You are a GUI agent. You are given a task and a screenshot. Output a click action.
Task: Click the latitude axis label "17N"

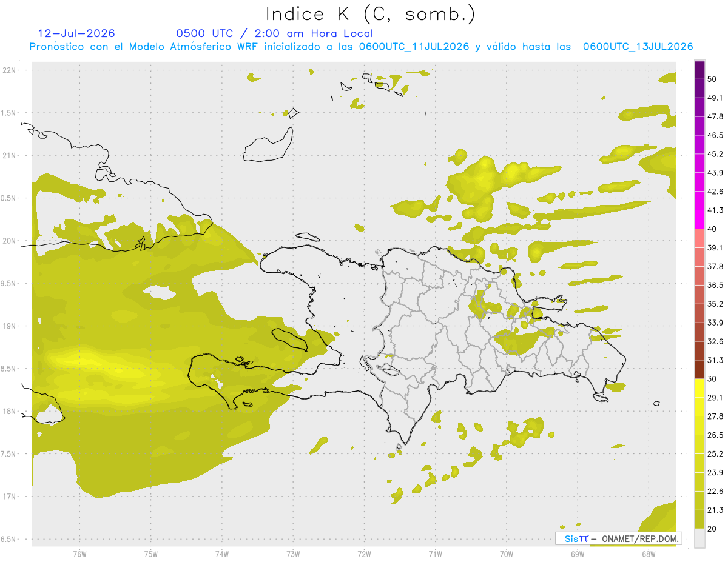[9, 497]
